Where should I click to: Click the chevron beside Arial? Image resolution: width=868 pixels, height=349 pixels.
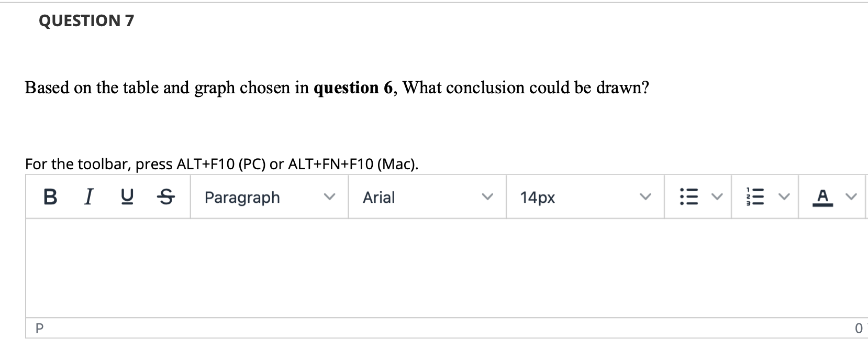tap(487, 197)
